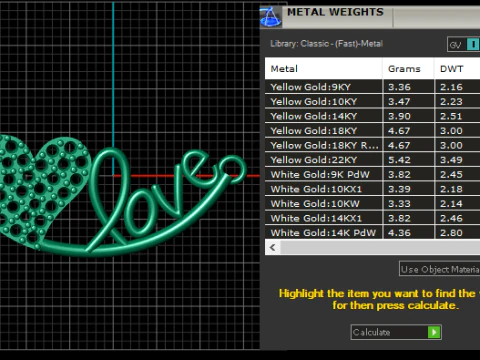
Task: Select the White Gold:10KW row
Action: (x=372, y=204)
